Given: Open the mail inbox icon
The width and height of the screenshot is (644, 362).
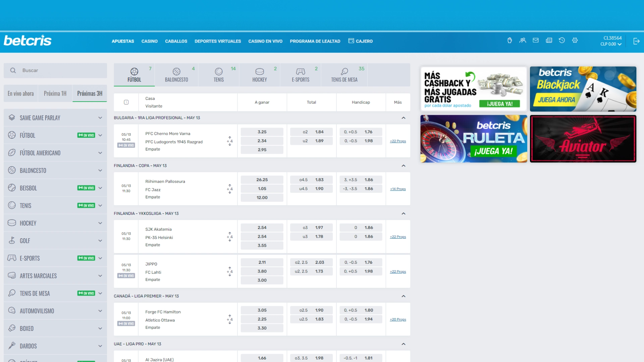Looking at the screenshot, I should (536, 41).
